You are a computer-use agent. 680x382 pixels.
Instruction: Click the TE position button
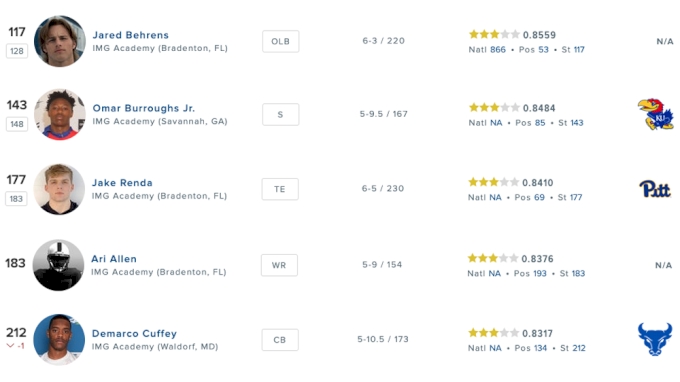coord(280,189)
